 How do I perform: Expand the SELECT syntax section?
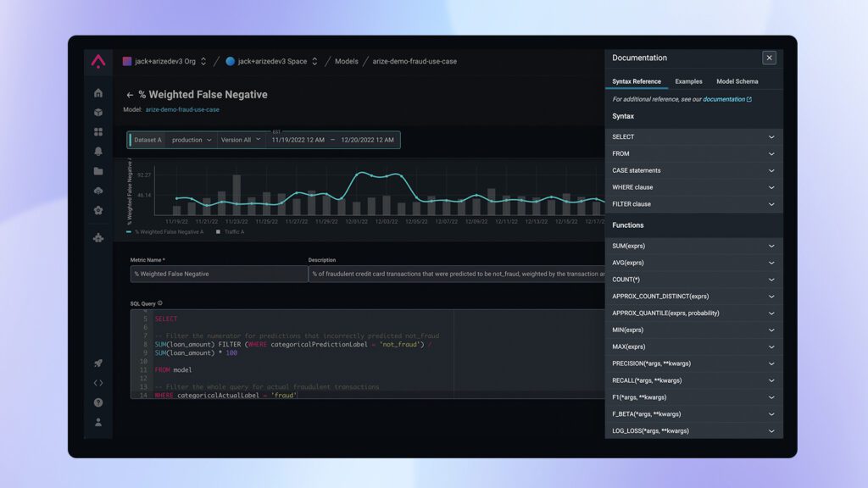coord(693,136)
